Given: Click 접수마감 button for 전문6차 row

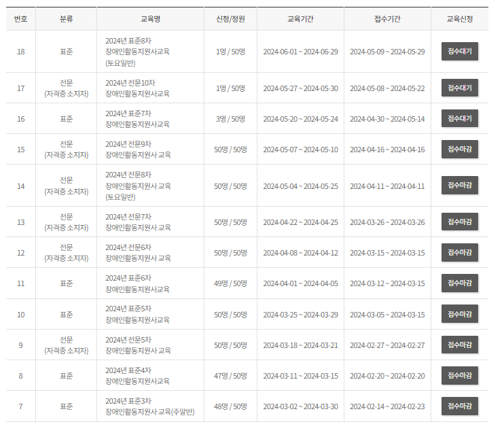Looking at the screenshot, I should click(460, 252).
